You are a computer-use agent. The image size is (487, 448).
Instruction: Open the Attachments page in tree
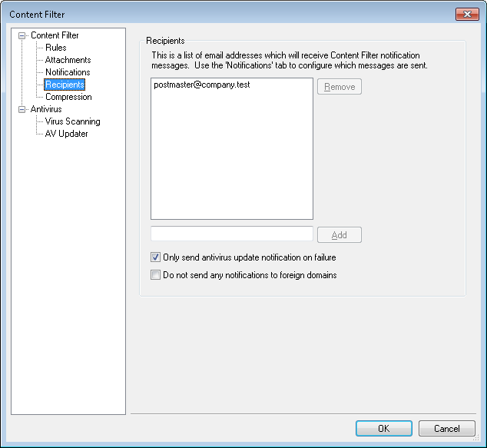click(68, 60)
